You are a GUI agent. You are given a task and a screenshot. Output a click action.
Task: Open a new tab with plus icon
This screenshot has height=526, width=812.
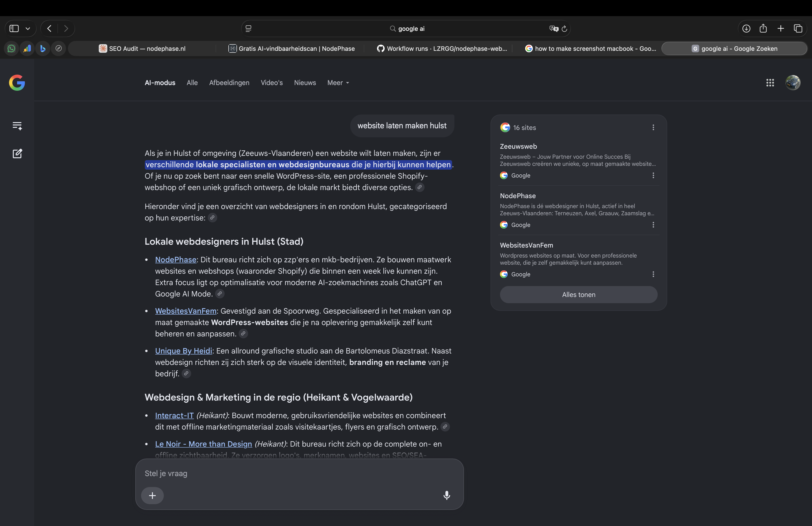pos(781,29)
